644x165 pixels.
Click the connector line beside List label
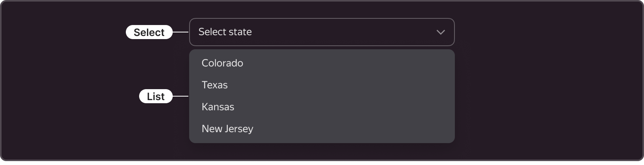click(181, 96)
